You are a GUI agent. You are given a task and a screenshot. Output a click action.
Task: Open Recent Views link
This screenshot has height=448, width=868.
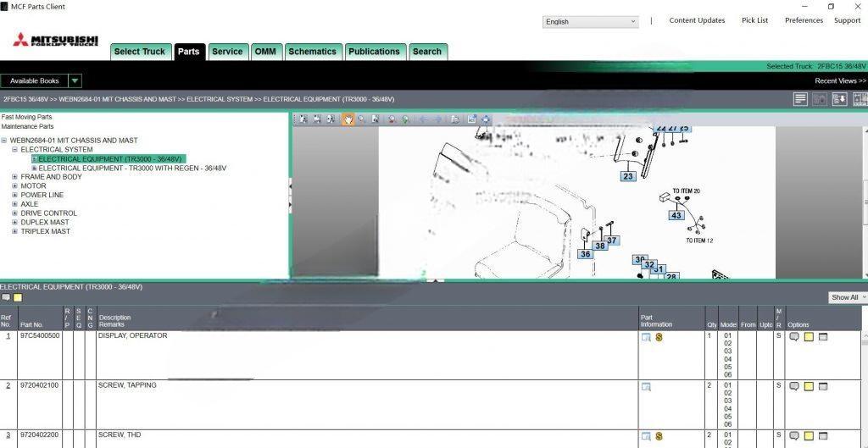840,81
